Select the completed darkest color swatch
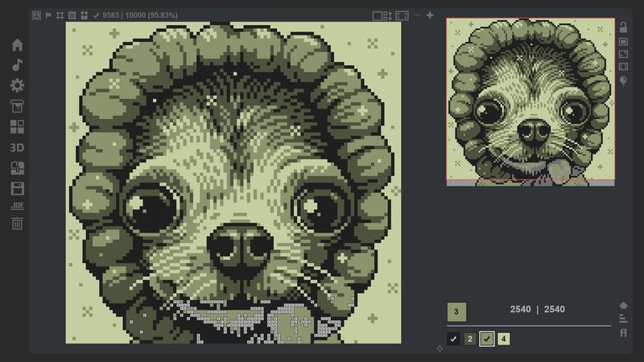644x362 pixels. pos(454,339)
